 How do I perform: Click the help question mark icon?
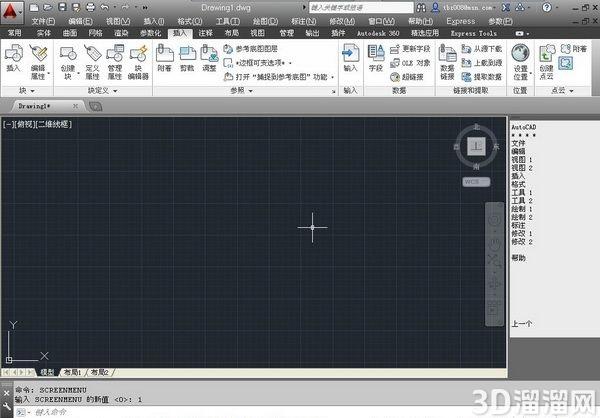[x=547, y=7]
